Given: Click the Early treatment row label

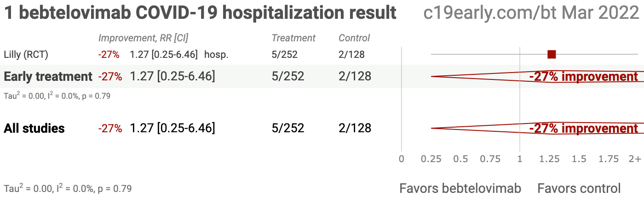Looking at the screenshot, I should click(x=48, y=77).
